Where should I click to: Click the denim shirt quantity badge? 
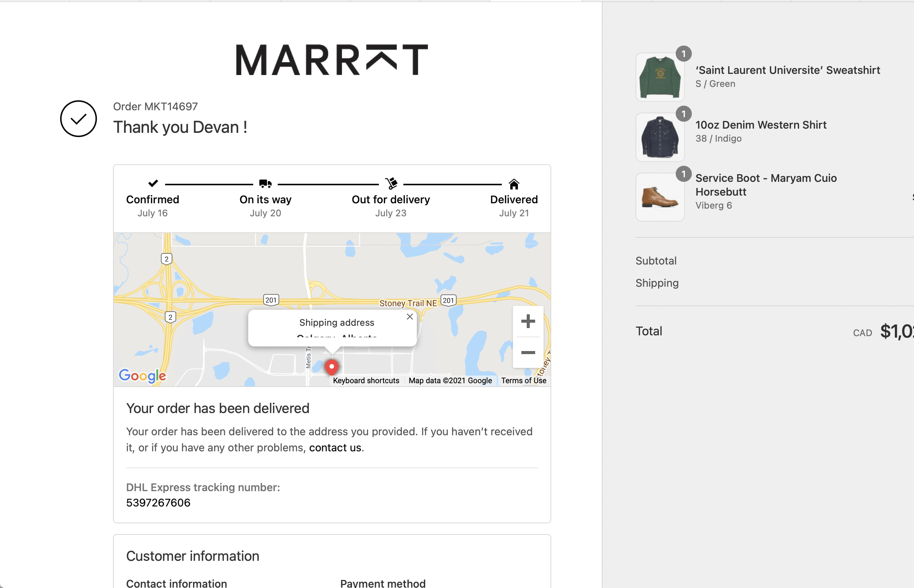click(x=683, y=114)
